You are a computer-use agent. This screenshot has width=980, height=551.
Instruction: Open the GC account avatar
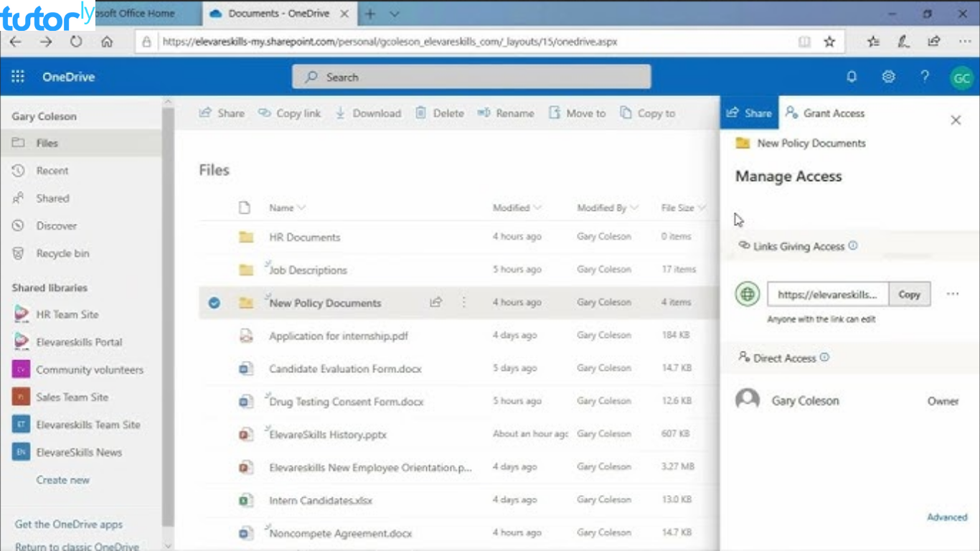click(x=961, y=77)
